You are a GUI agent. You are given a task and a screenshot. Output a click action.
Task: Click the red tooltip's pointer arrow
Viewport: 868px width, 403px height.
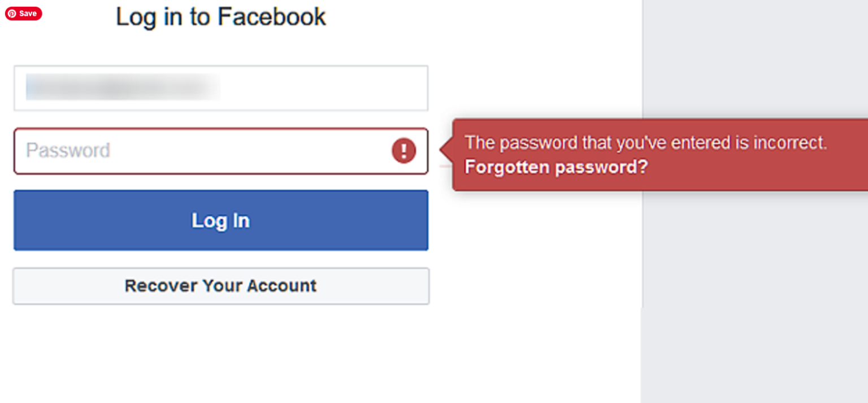pos(446,151)
